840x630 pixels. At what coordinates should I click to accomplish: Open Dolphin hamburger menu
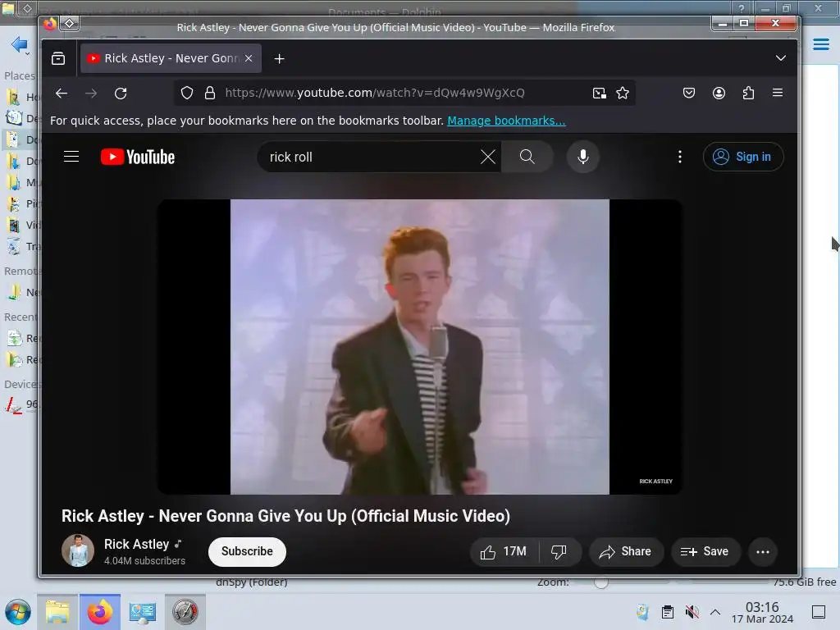[820, 44]
